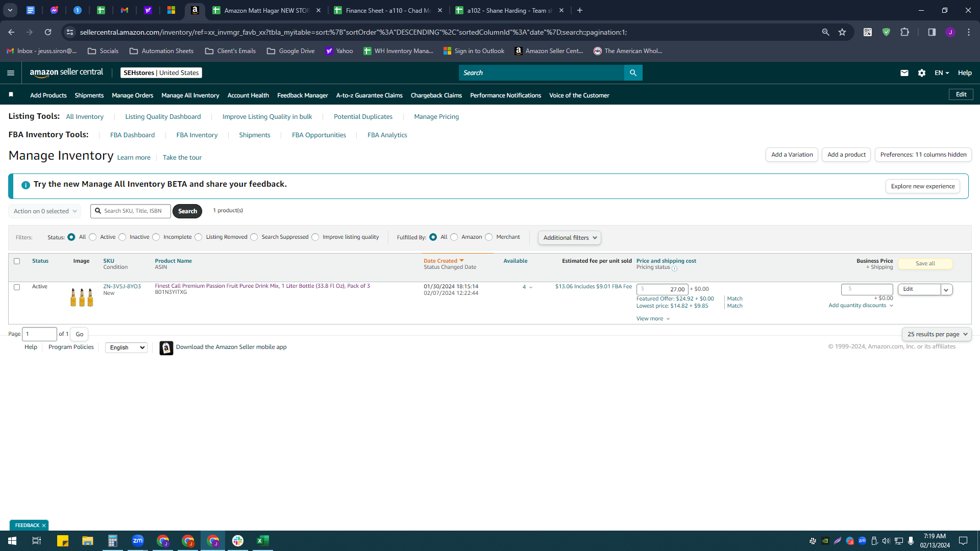Select the Listing Removed status filter
980x551 pixels.
pos(199,237)
